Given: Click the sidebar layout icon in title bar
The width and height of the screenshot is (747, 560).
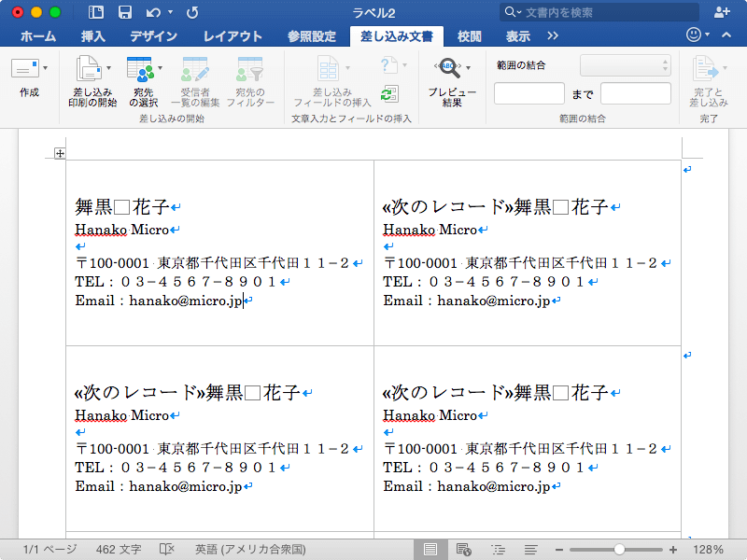Looking at the screenshot, I should [x=96, y=12].
